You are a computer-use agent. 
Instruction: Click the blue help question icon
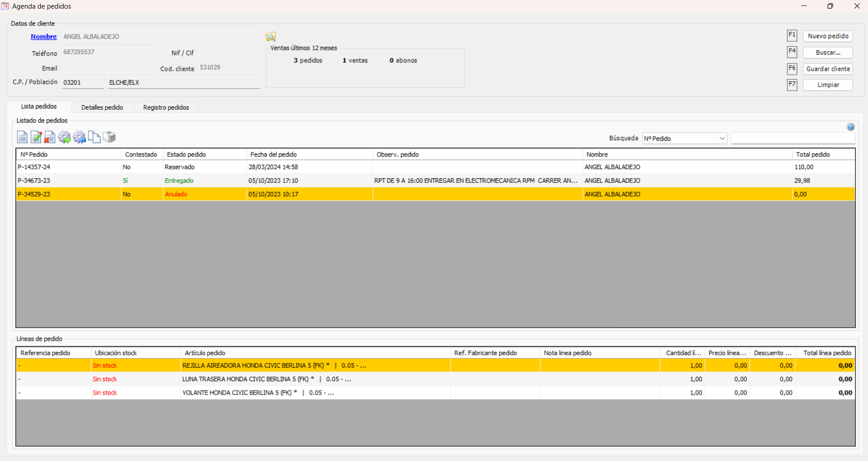click(x=850, y=127)
